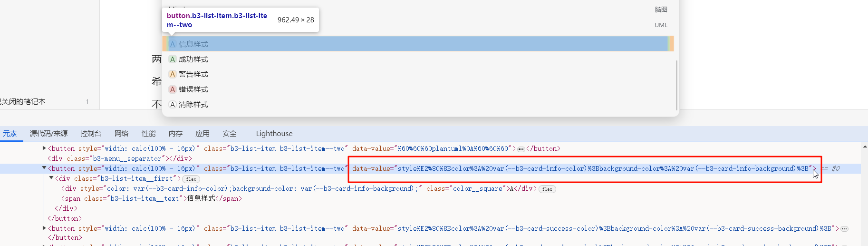Collapse the b3-list-item__first div node
The image size is (868, 246).
click(51, 178)
